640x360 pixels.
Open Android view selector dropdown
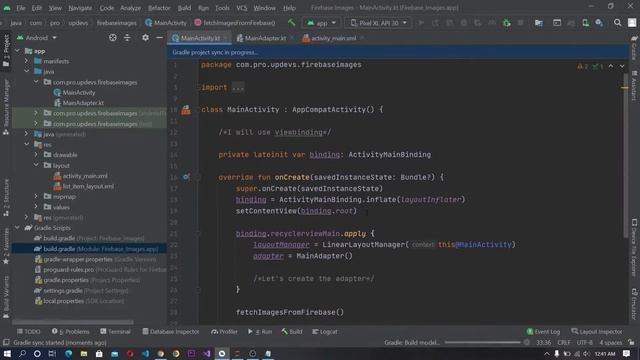(x=37, y=38)
